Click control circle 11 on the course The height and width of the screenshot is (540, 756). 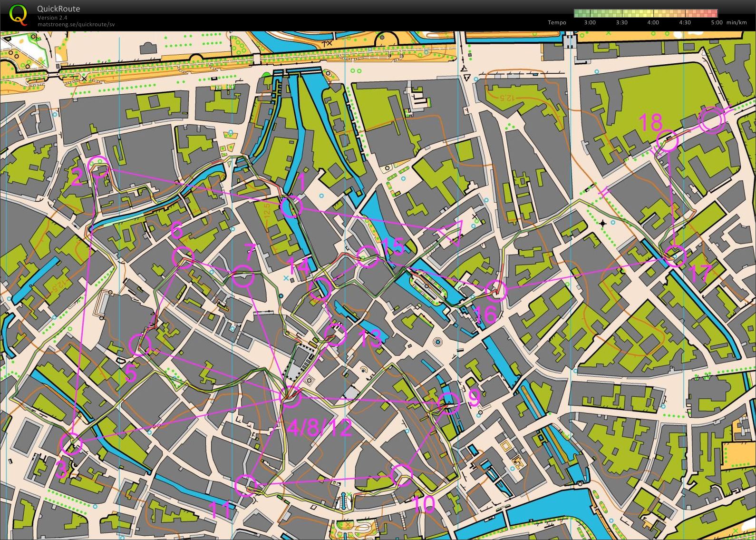pos(246,486)
